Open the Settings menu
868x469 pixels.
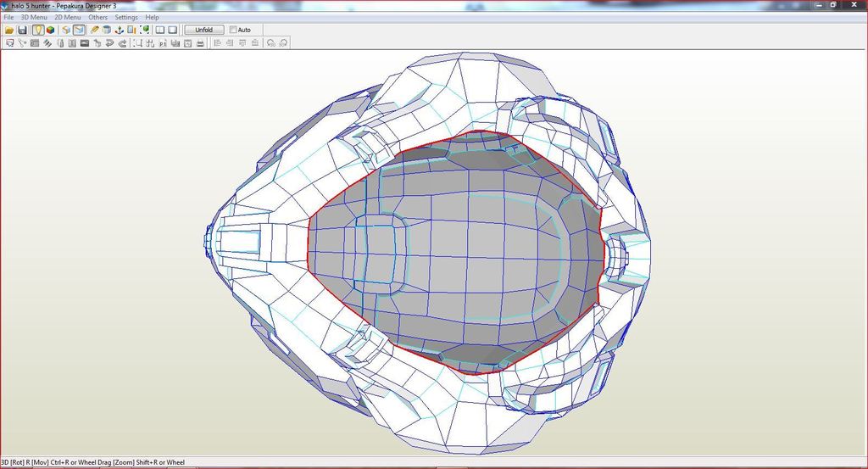point(126,17)
